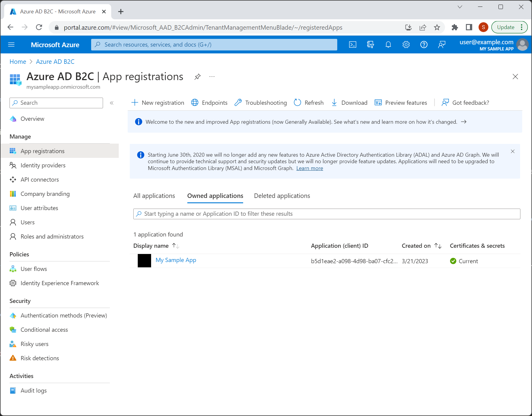Go to Home breadcrumb
The image size is (532, 416).
[x=18, y=62]
